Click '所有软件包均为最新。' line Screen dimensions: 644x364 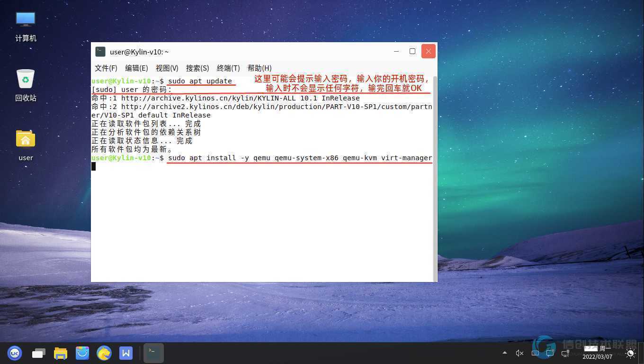coord(132,149)
